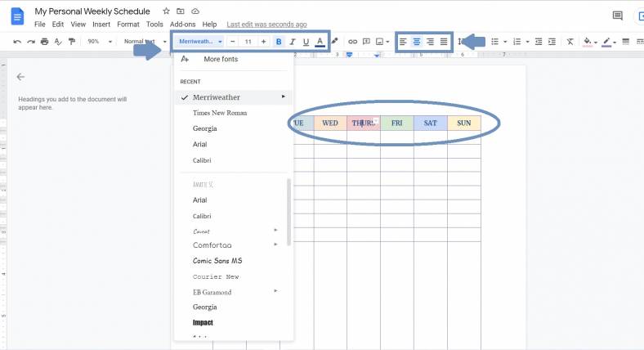Open the border color pencil tool
Image resolution: width=644 pixels, height=350 pixels.
pyautogui.click(x=606, y=42)
